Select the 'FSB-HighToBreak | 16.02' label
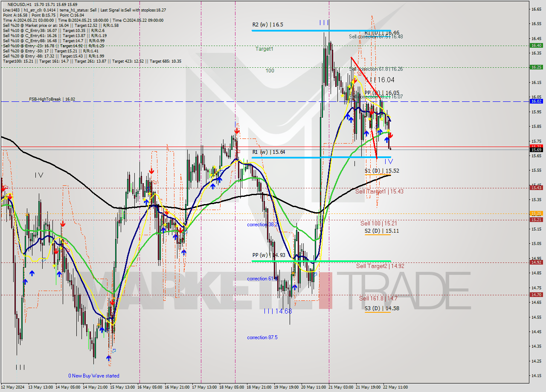This screenshot has height=392, width=546. [x=52, y=99]
